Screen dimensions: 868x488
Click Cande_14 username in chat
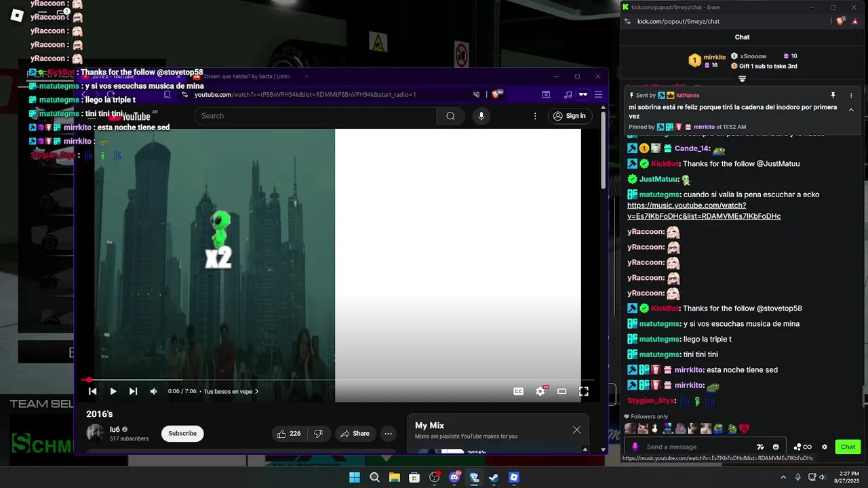coord(691,149)
